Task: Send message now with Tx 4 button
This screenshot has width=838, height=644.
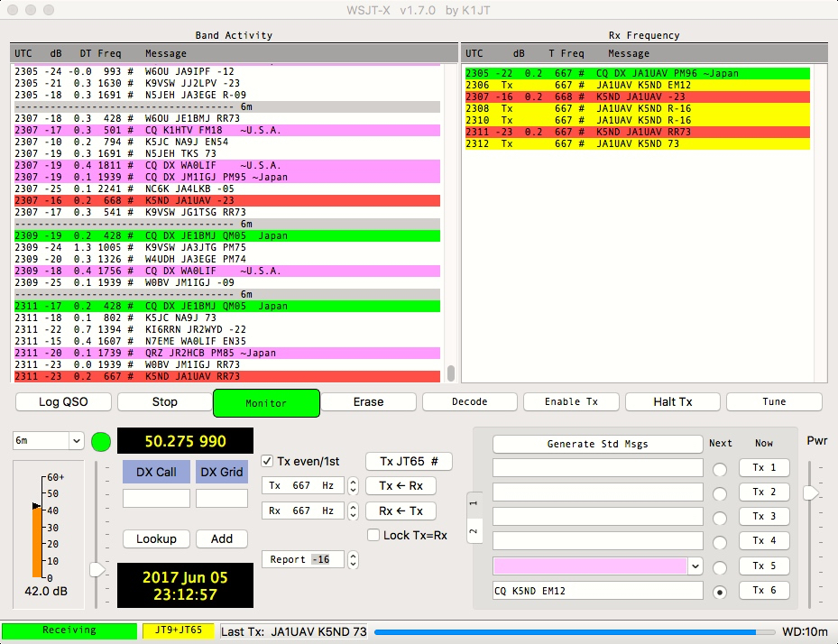Action: (764, 541)
